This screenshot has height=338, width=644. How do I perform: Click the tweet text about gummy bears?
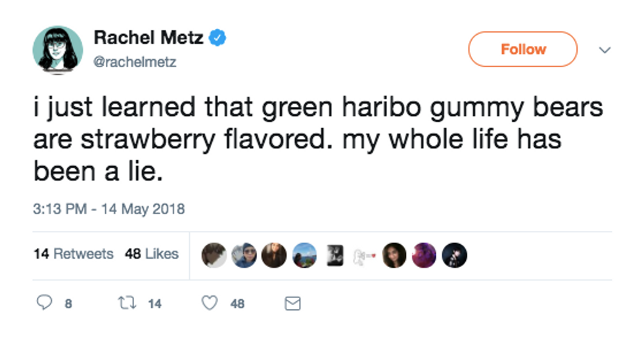tap(318, 139)
